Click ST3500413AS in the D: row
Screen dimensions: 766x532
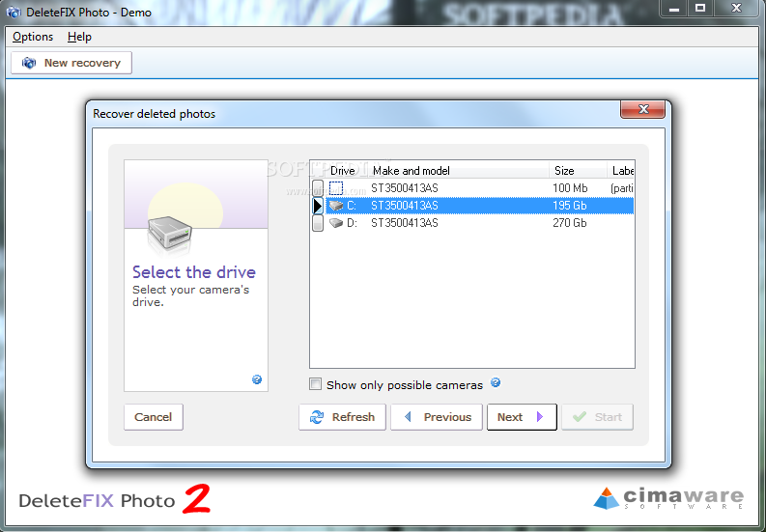pyautogui.click(x=405, y=223)
